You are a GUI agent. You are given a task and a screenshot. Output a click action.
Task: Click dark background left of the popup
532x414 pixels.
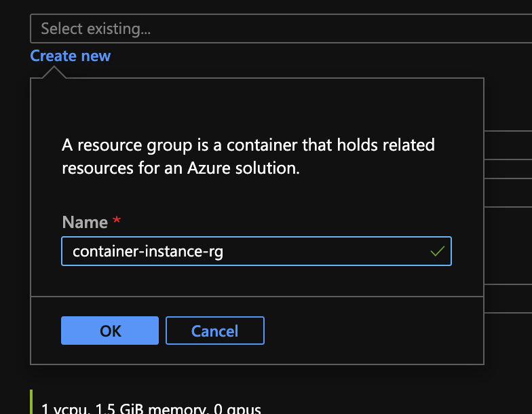pos(15,221)
